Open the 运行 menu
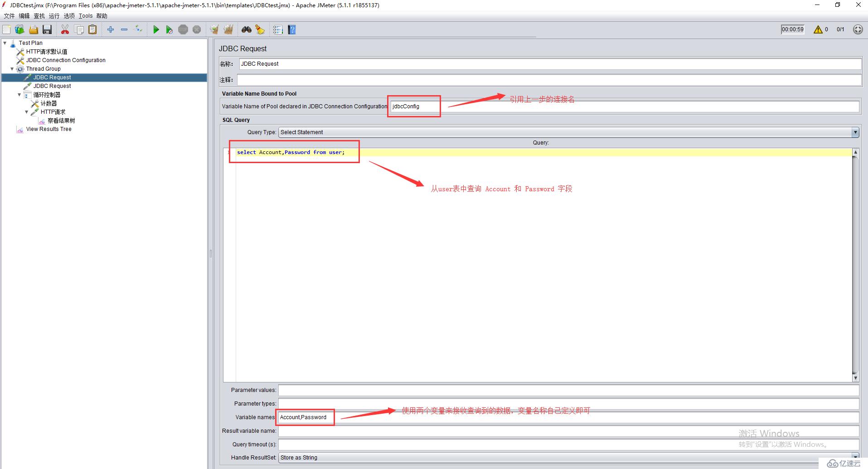 (54, 16)
